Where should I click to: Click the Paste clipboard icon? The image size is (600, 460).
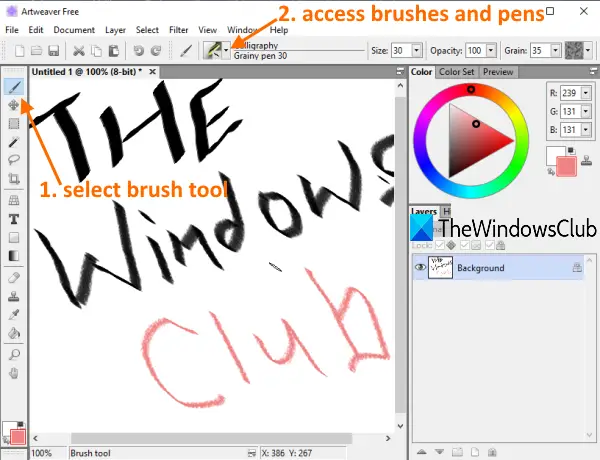(x=114, y=51)
